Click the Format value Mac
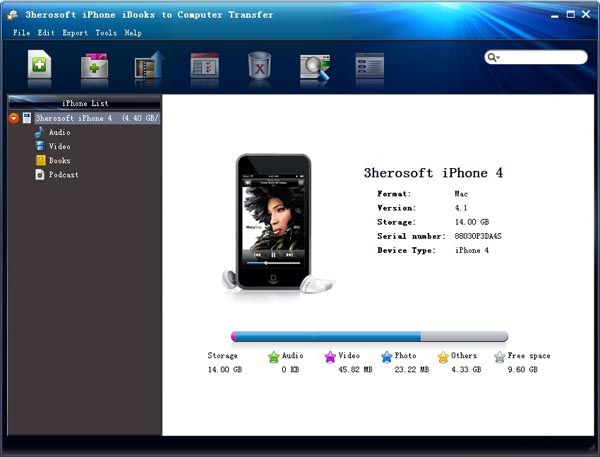The image size is (600, 457). [461, 194]
